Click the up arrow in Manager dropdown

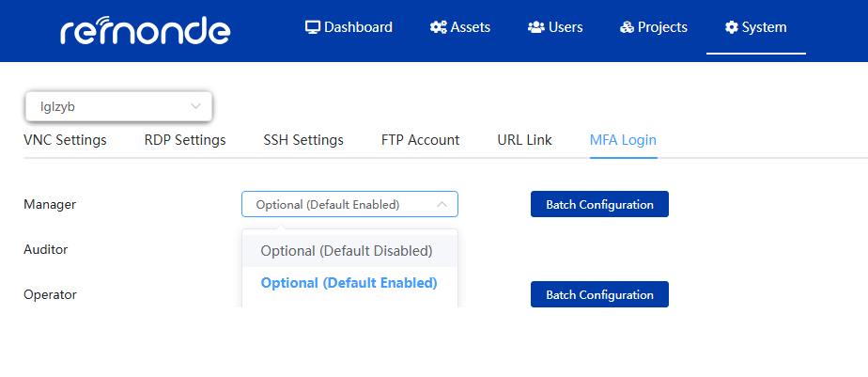442,204
